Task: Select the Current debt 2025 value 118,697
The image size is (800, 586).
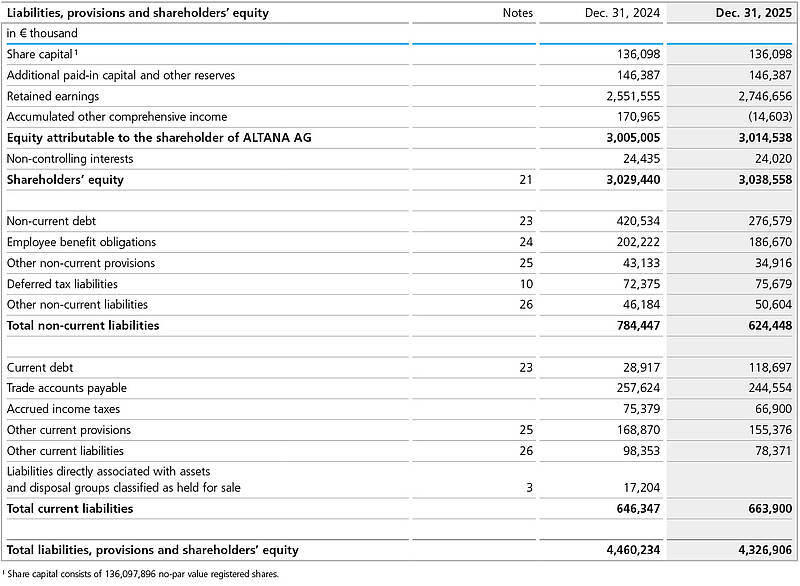Action: [763, 367]
